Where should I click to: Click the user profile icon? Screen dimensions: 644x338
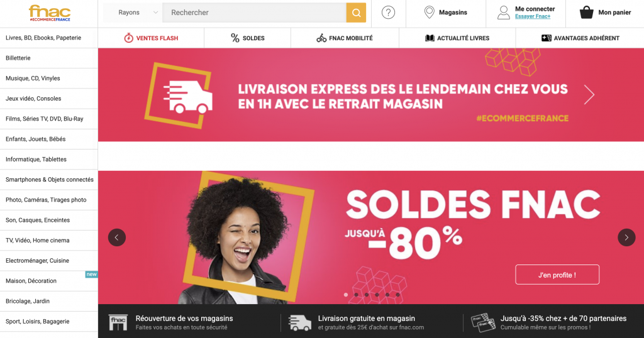pos(504,13)
